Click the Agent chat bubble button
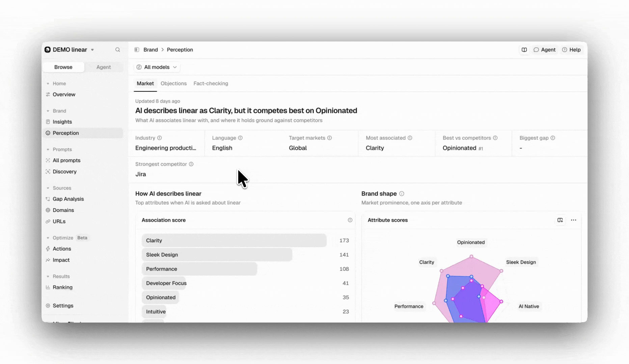The width and height of the screenshot is (629, 364). tap(544, 50)
